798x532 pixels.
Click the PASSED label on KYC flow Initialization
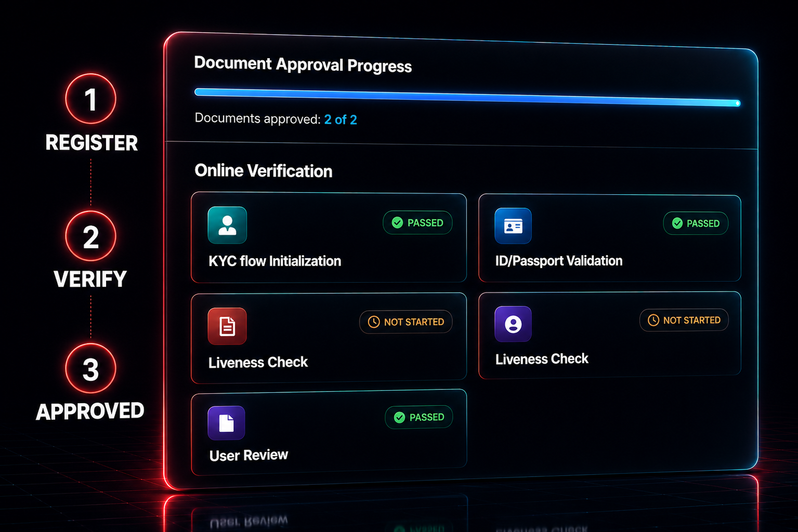[x=425, y=223]
